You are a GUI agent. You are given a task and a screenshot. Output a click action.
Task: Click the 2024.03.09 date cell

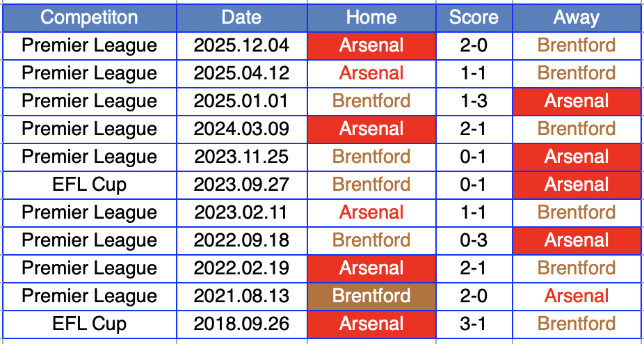coord(241,129)
